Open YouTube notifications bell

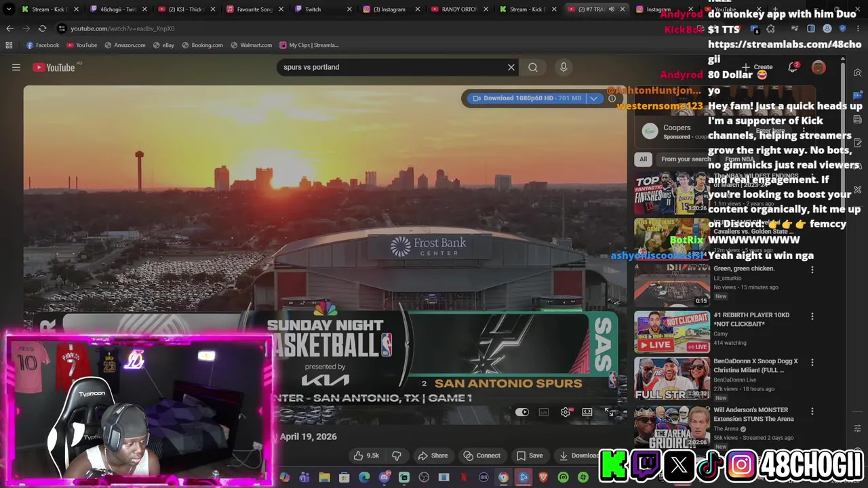click(x=792, y=67)
